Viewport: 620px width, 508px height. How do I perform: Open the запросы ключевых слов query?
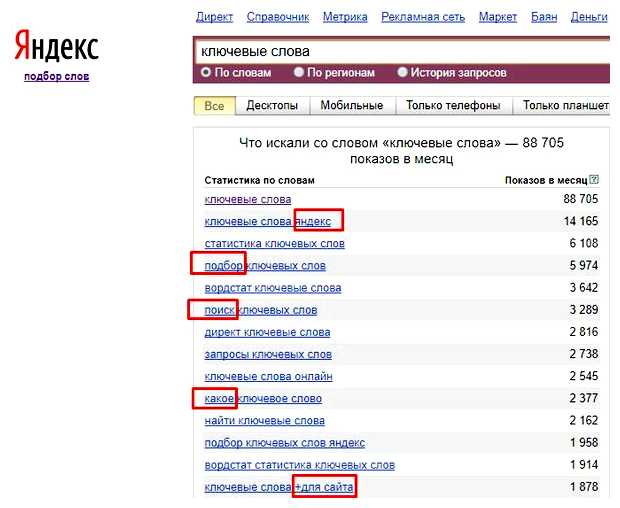pos(268,354)
